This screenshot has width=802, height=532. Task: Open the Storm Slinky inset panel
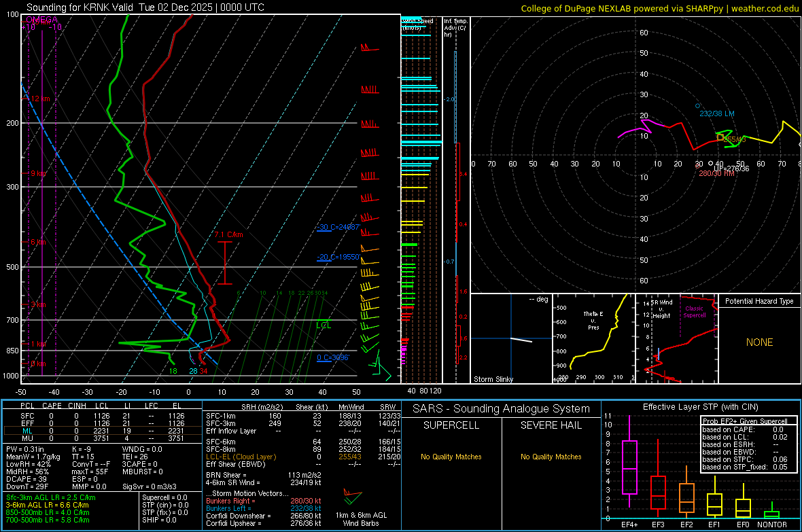tap(511, 338)
